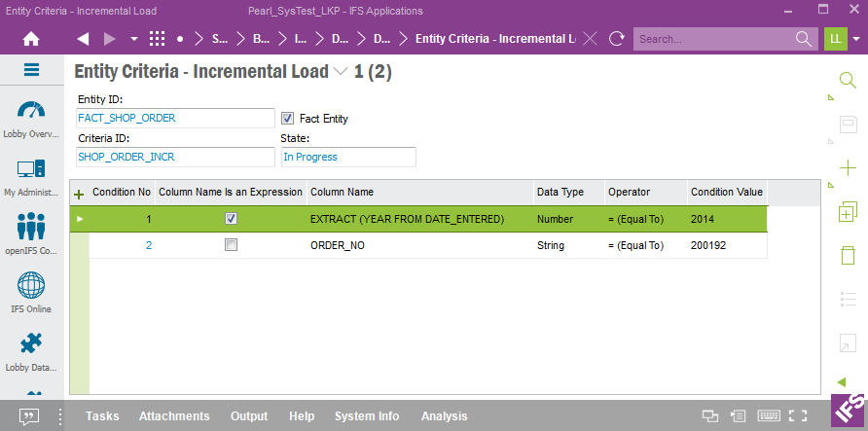This screenshot has height=431, width=868.
Task: Click the State field In Progress
Action: click(x=348, y=158)
